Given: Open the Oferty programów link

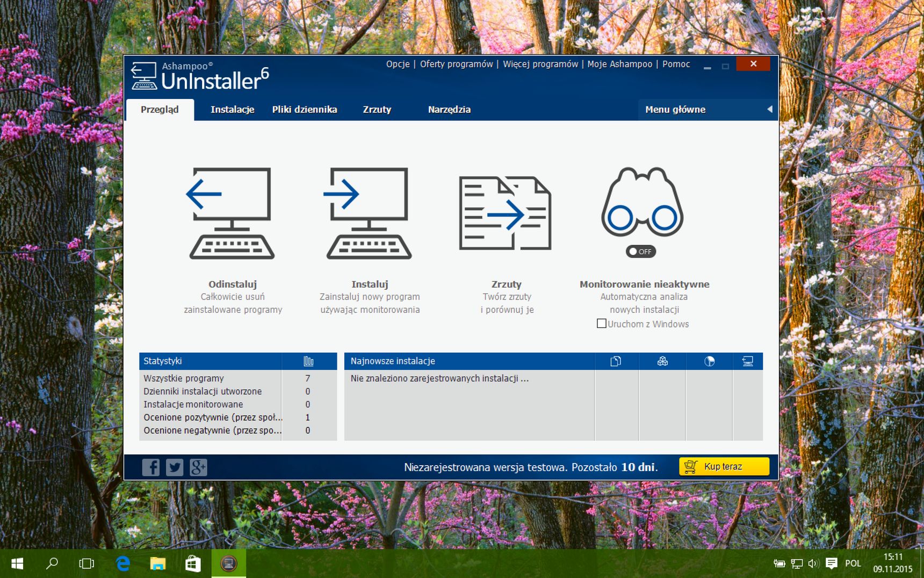Looking at the screenshot, I should tap(456, 64).
